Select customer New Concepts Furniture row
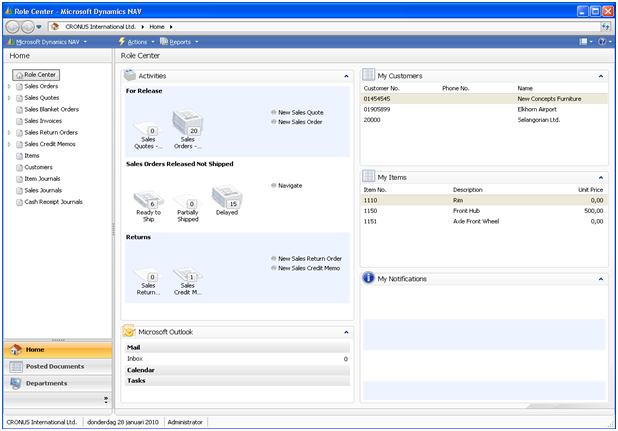Screen dimensions: 618x431 pyautogui.click(x=484, y=99)
